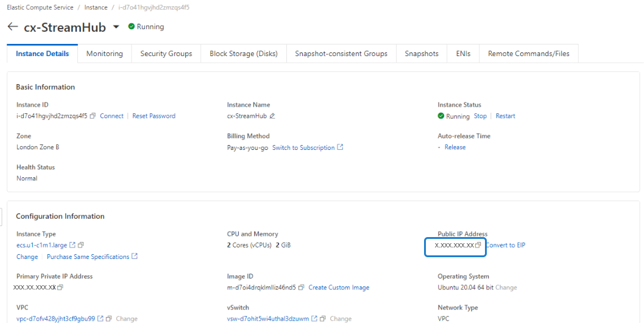644x323 pixels.
Task: Copy the Public IP Address
Action: 479,245
